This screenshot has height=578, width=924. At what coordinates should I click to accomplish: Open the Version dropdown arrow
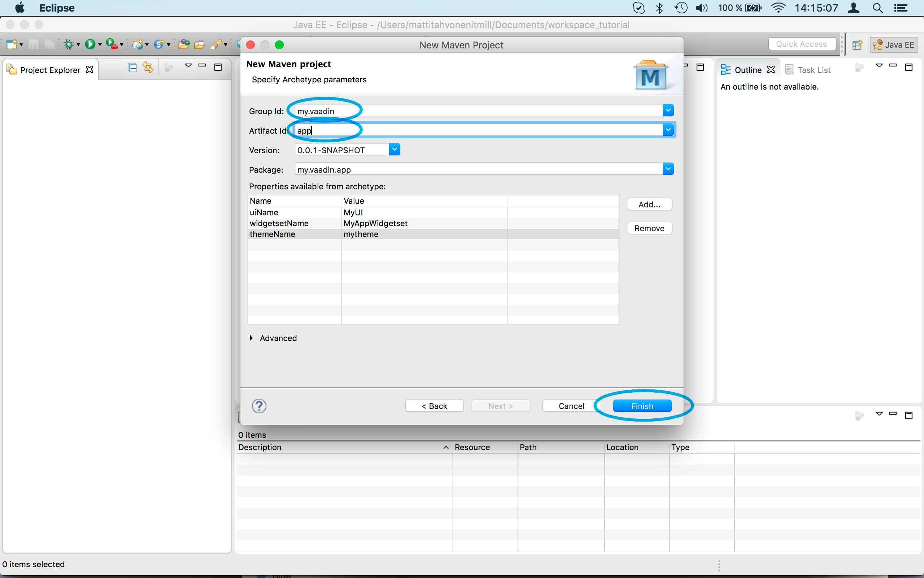click(x=395, y=150)
